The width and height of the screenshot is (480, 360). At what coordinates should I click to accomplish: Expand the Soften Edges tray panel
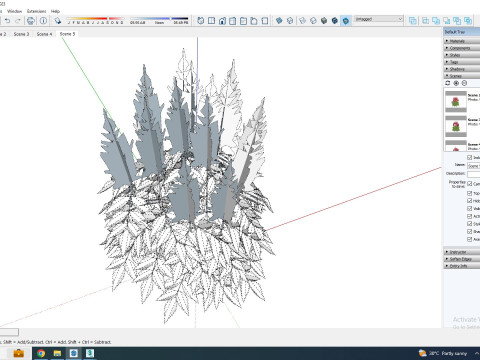462,259
